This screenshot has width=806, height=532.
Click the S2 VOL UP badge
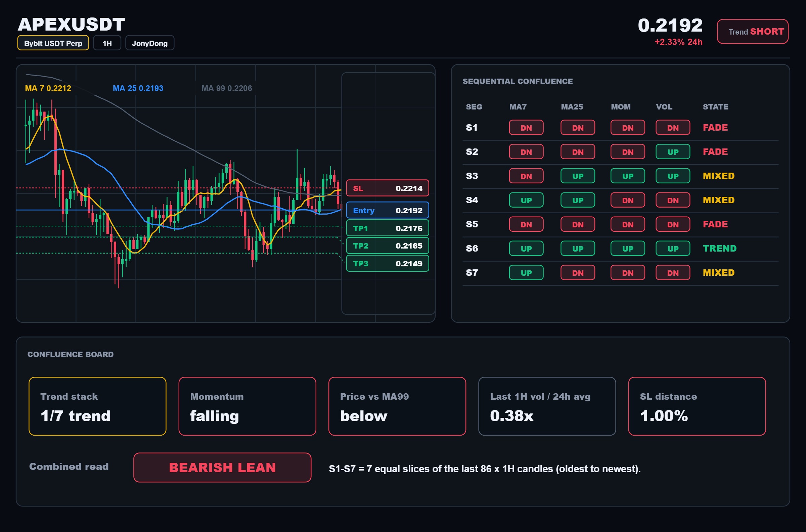673,152
